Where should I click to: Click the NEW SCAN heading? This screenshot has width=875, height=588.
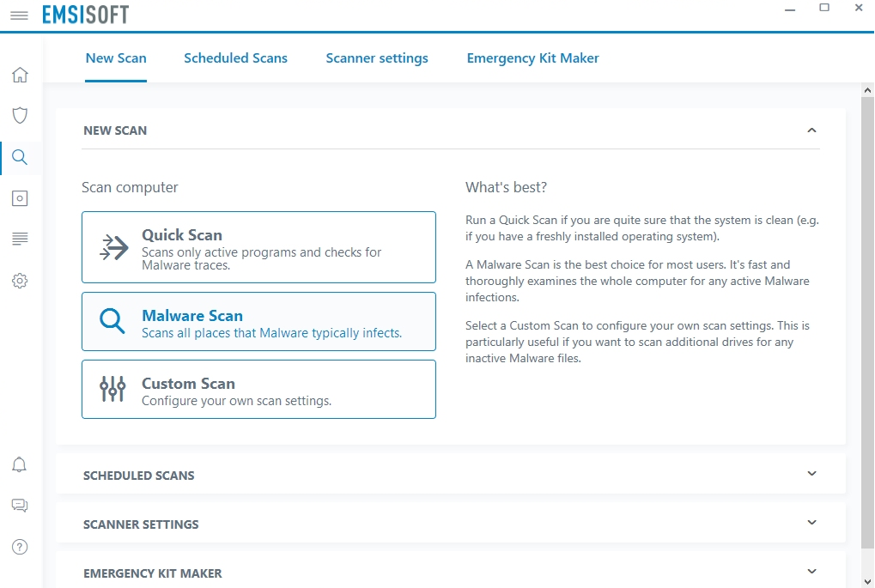115,130
